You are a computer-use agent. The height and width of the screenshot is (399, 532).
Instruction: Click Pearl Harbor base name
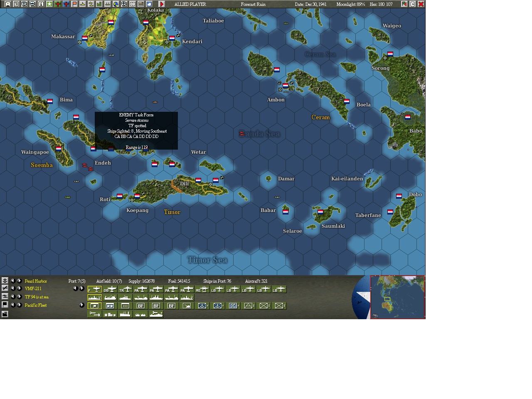tap(36, 281)
